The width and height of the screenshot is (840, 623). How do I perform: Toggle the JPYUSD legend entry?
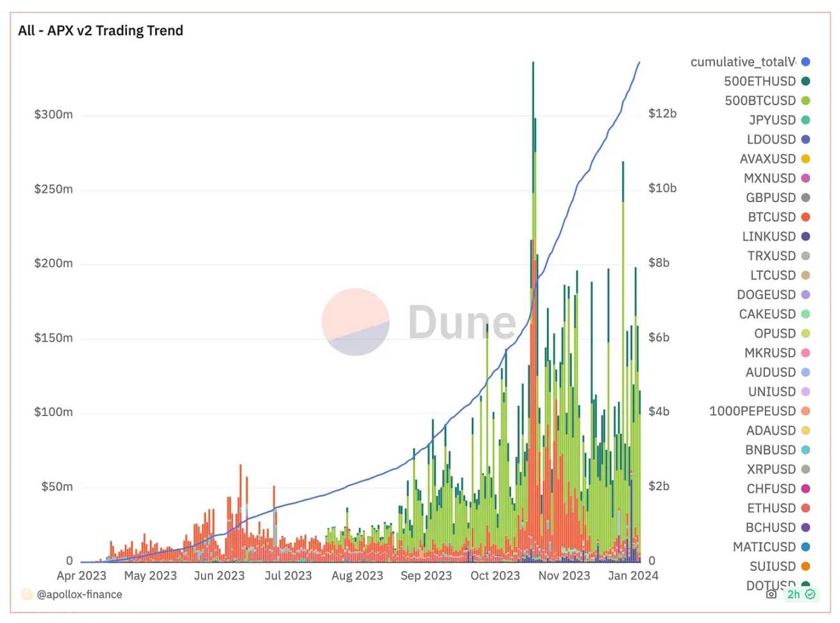coord(780,120)
